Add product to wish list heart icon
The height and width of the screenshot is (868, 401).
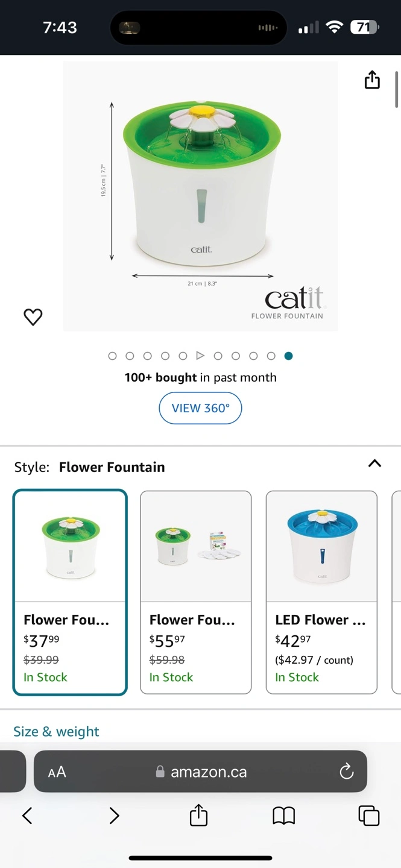33,317
